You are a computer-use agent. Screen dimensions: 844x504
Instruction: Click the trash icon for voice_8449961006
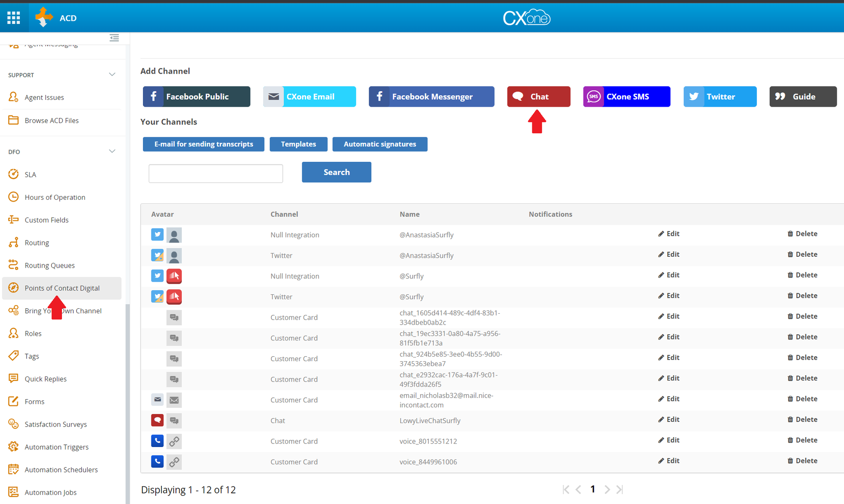click(x=790, y=461)
